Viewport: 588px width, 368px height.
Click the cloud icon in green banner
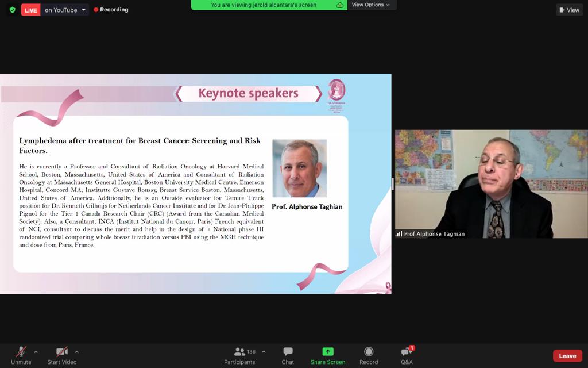340,5
